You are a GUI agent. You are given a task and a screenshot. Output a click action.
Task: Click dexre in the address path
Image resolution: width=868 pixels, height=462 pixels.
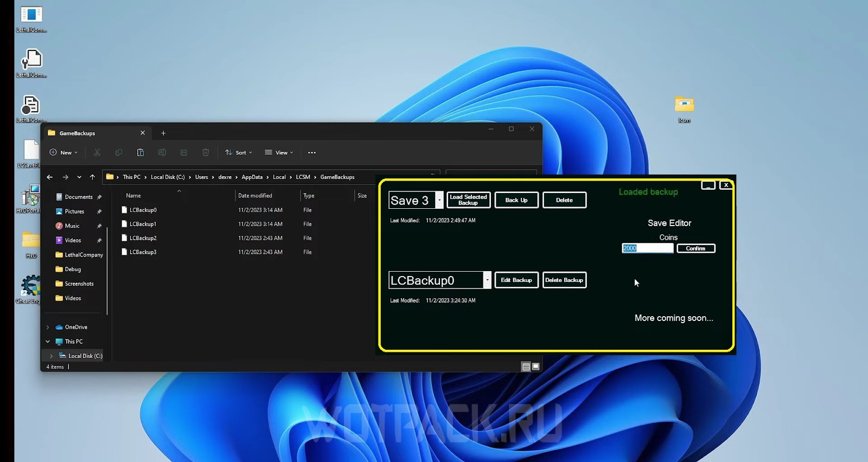225,177
